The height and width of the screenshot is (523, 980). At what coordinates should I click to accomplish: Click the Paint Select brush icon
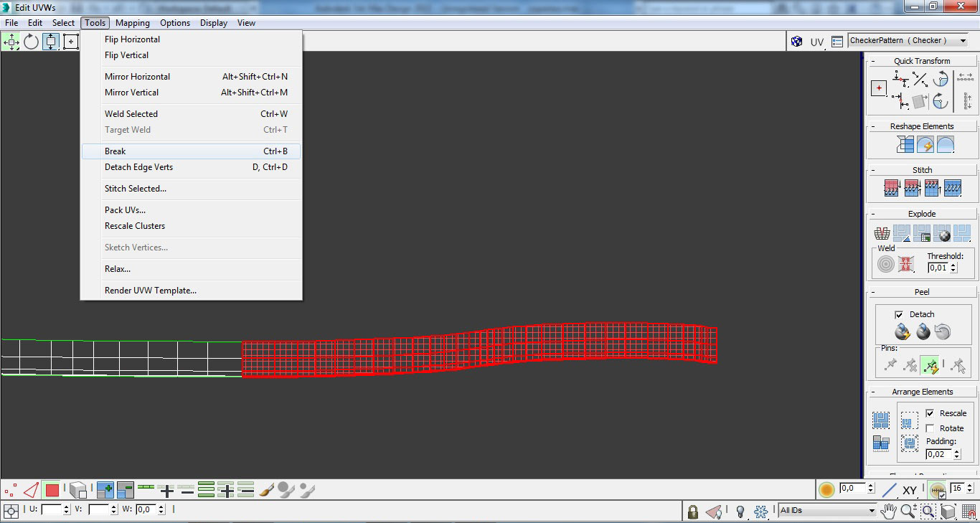266,491
